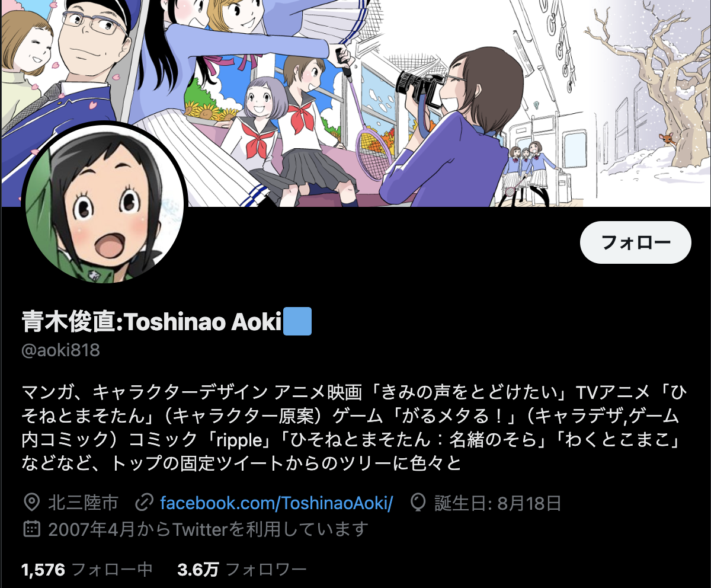711x588 pixels.
Task: Open the 1,576 フォロー中 following list
Action: [x=87, y=570]
